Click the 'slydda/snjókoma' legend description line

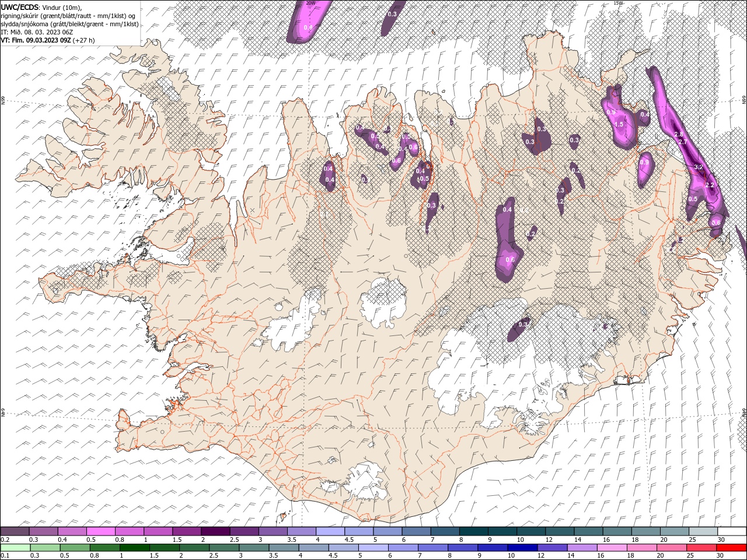pyautogui.click(x=69, y=23)
